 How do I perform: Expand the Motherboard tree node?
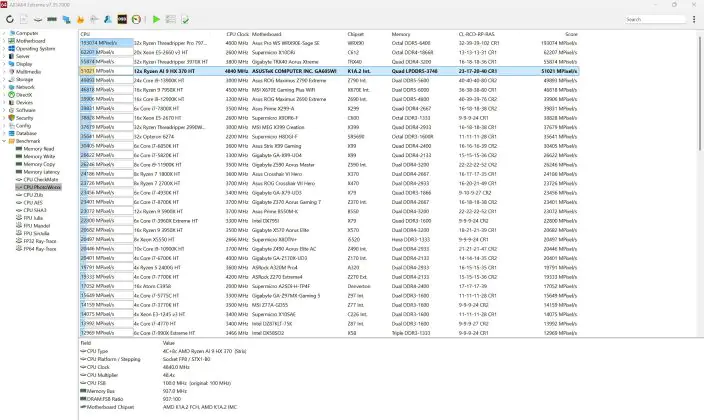click(4, 41)
